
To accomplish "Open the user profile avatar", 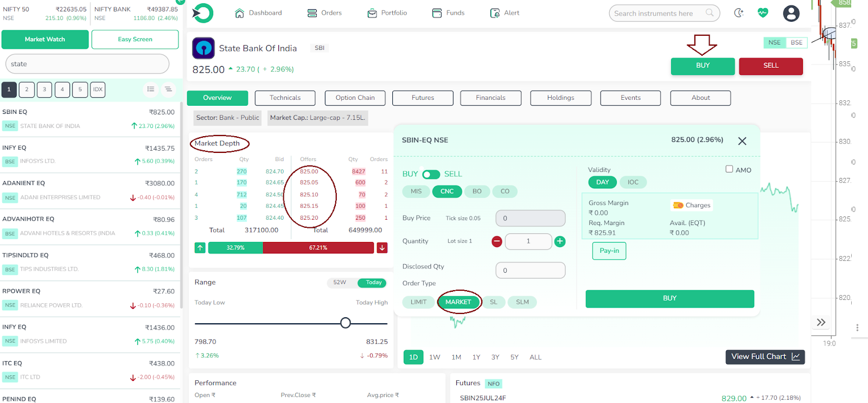I will [791, 13].
